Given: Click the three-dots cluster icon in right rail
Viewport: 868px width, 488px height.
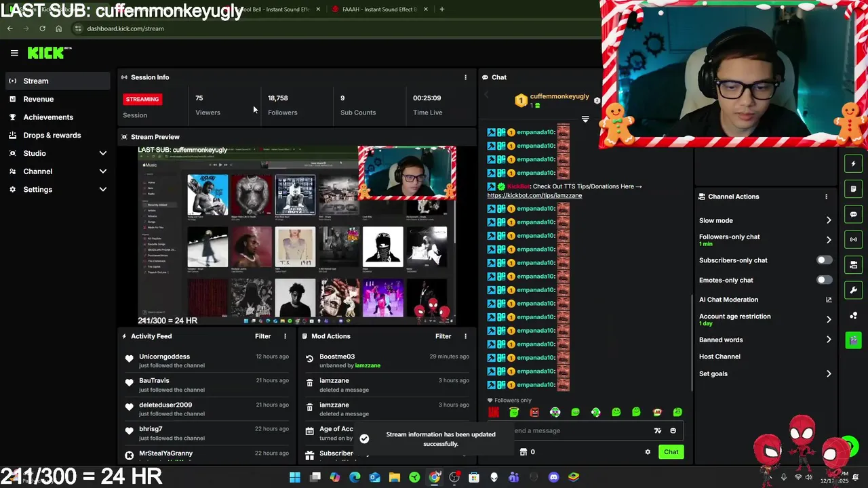Looking at the screenshot, I should point(854,315).
